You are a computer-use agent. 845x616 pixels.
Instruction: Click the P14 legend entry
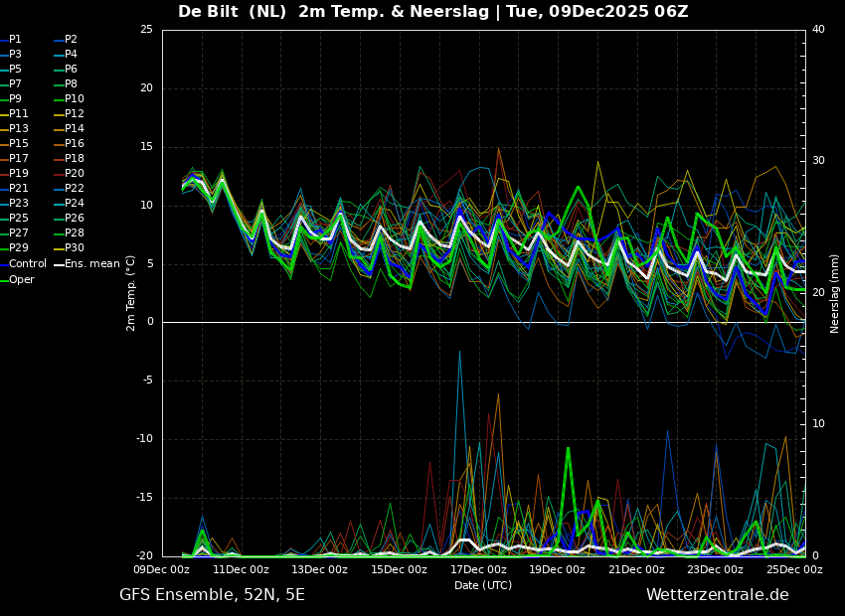69,129
